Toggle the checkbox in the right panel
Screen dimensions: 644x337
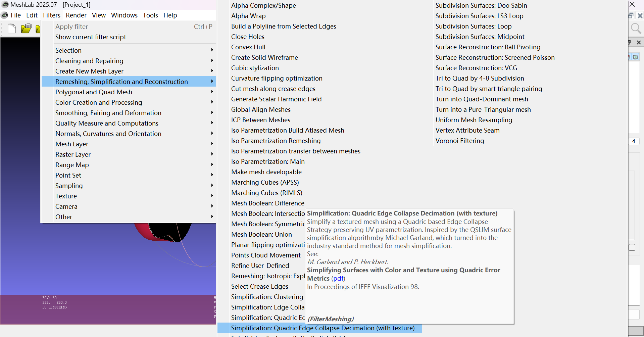pyautogui.click(x=632, y=247)
